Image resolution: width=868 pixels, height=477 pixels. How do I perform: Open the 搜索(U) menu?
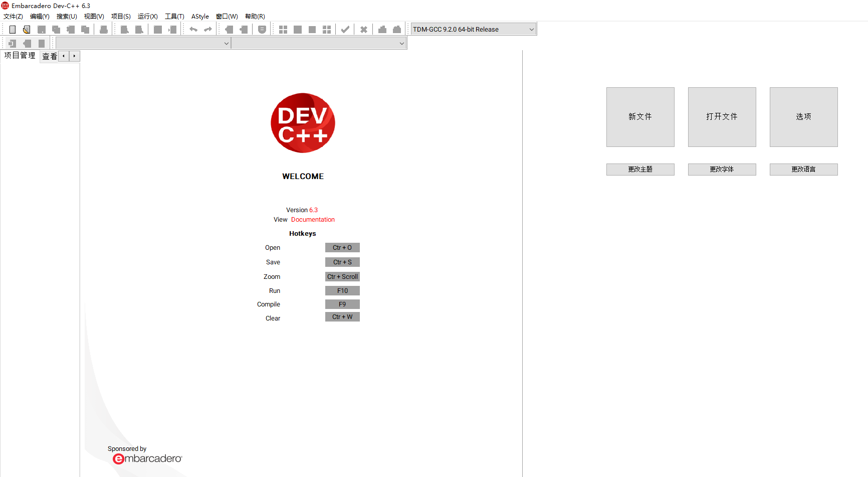67,17
